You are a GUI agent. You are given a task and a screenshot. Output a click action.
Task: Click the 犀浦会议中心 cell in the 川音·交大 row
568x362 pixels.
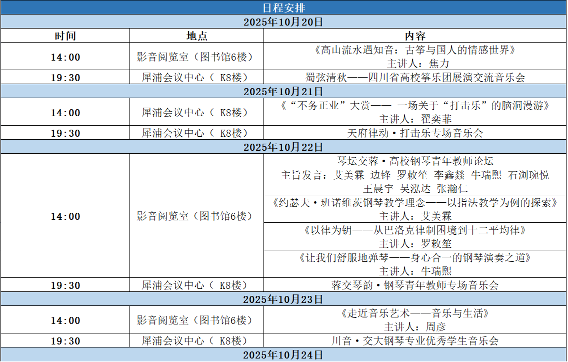(196, 341)
